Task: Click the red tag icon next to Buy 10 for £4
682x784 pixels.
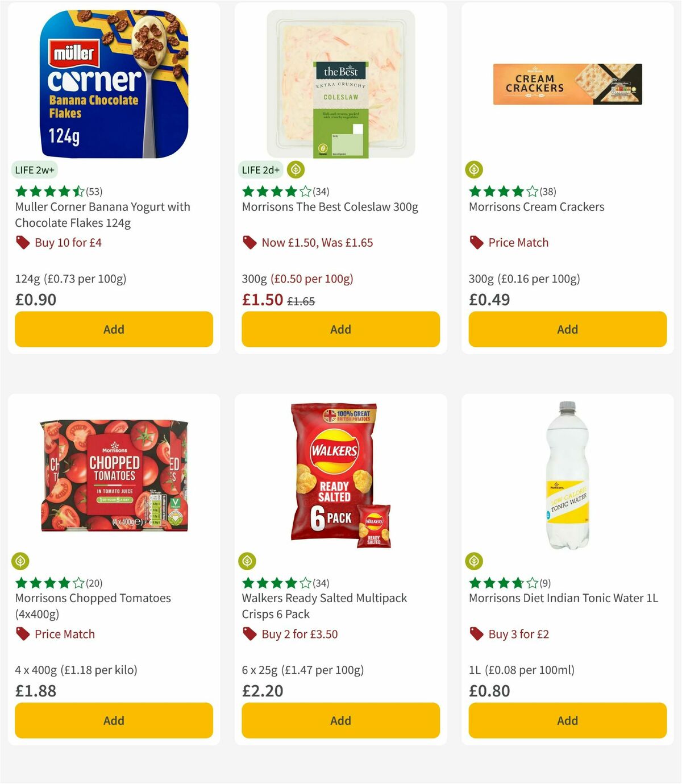Action: [x=23, y=242]
